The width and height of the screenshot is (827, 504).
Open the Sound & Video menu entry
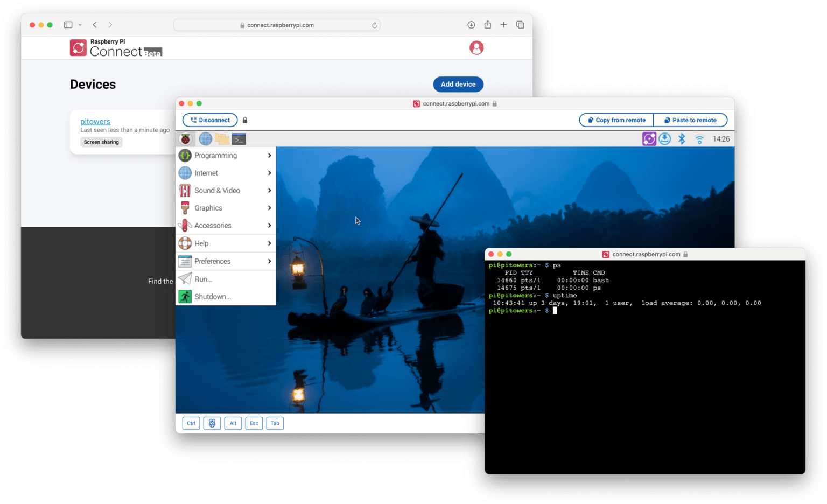226,191
